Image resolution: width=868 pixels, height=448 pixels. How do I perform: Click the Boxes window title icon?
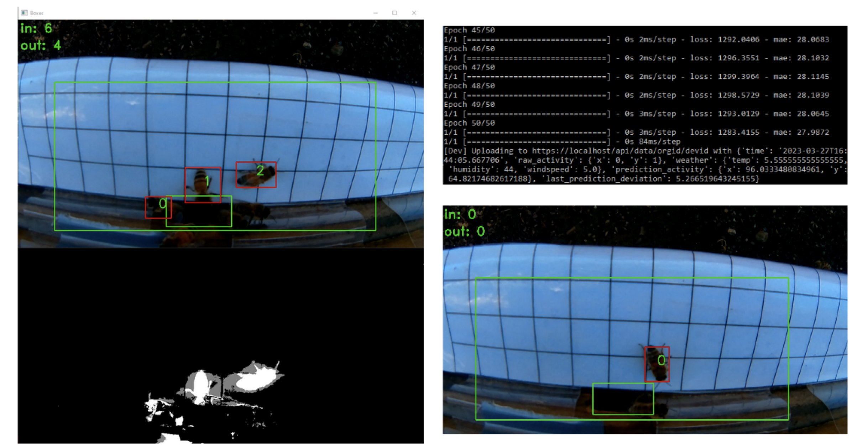[24, 13]
